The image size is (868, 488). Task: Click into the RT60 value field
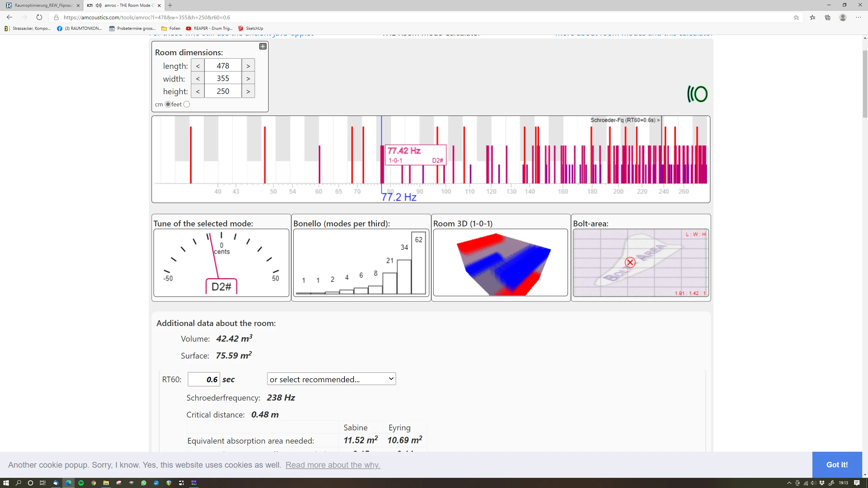[204, 379]
